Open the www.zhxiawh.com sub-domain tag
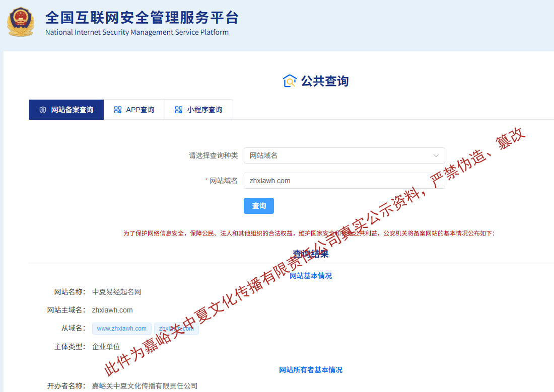The image size is (554, 392). 121,329
